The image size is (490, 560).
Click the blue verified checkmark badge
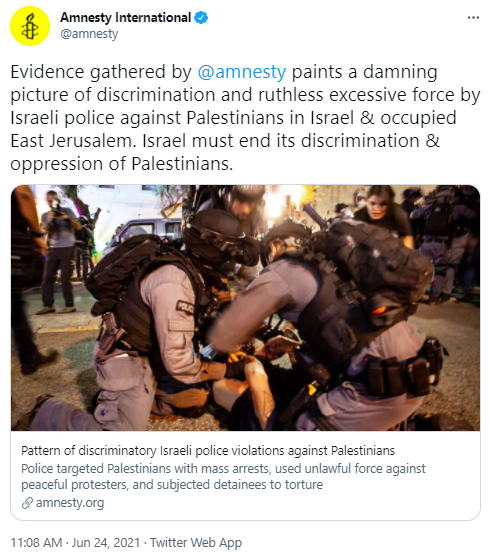click(x=201, y=18)
